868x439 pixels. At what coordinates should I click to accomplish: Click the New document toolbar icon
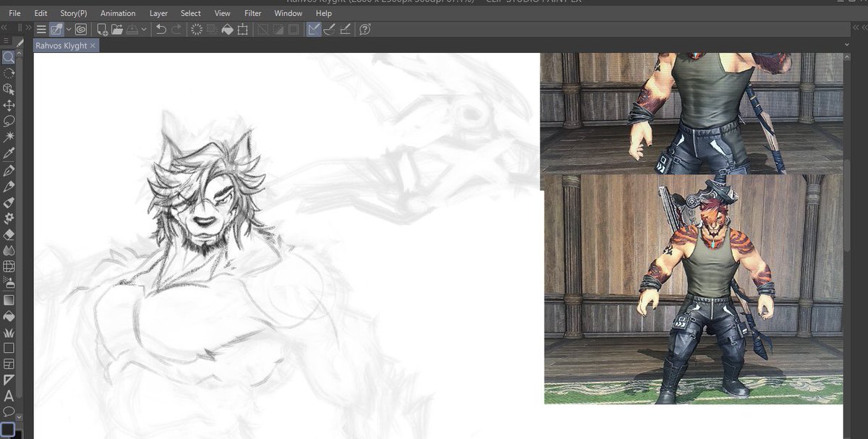click(102, 30)
